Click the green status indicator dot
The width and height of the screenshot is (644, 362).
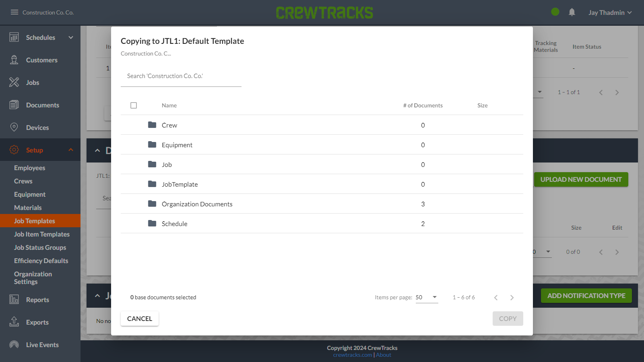[x=555, y=12]
